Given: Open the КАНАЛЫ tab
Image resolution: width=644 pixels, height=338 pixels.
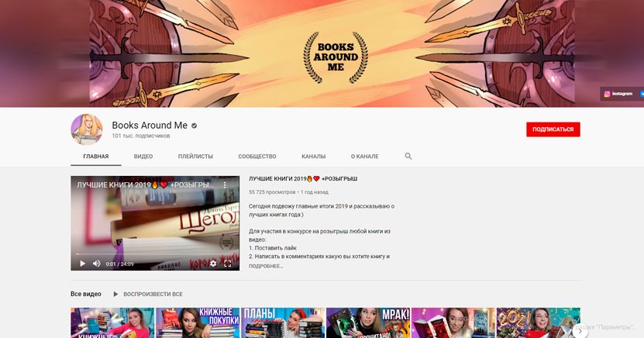Looking at the screenshot, I should [313, 157].
